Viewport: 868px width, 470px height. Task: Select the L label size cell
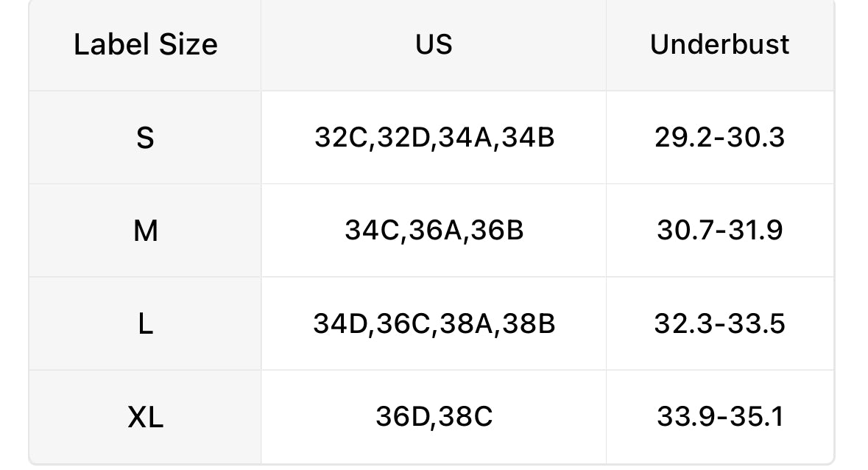(x=146, y=324)
